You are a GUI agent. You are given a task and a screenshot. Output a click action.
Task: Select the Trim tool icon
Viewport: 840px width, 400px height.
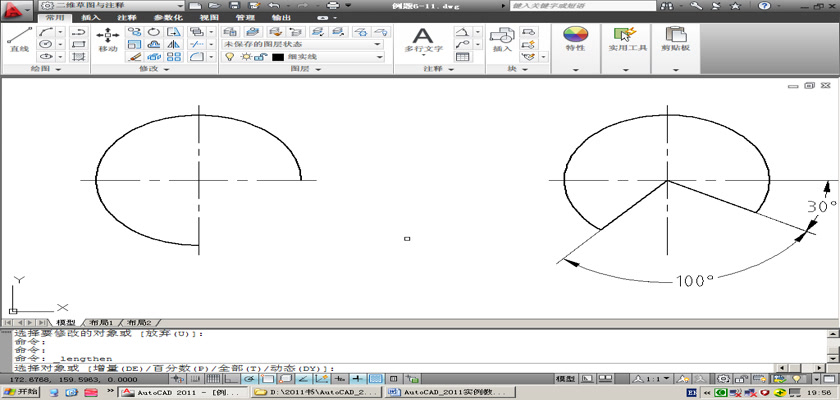[x=197, y=44]
